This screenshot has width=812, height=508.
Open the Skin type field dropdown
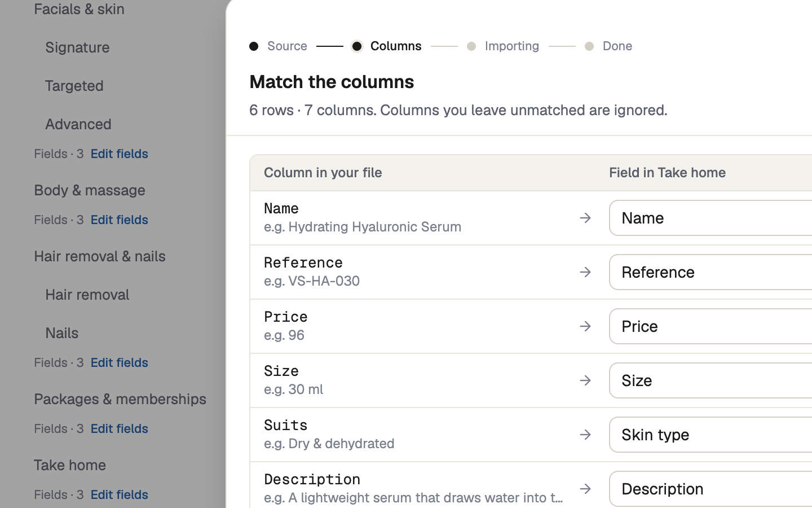click(x=710, y=435)
